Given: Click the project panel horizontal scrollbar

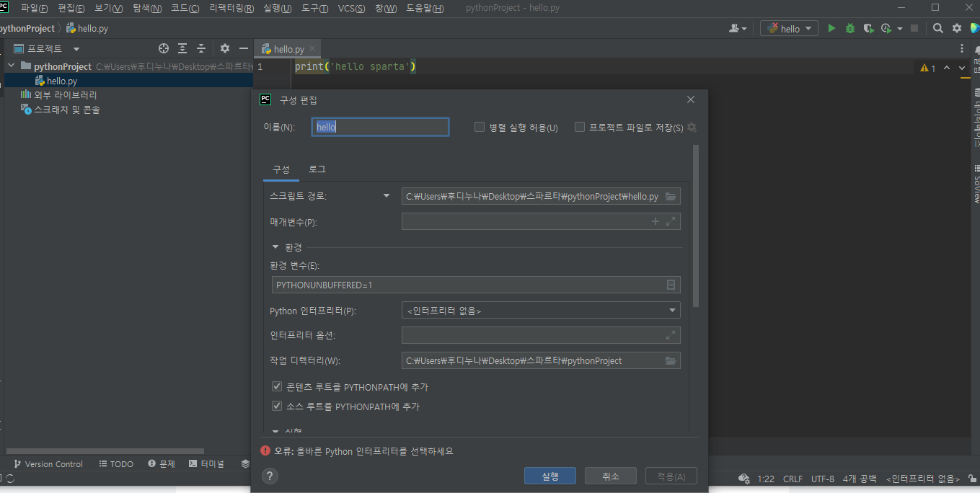Looking at the screenshot, I should point(105,450).
